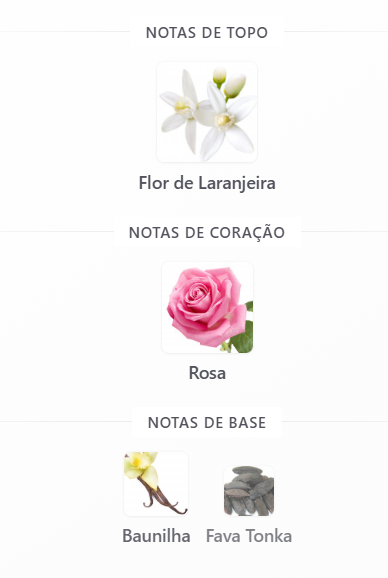Click the Flor de Laranjeira label
The image size is (388, 578).
pyautogui.click(x=207, y=183)
